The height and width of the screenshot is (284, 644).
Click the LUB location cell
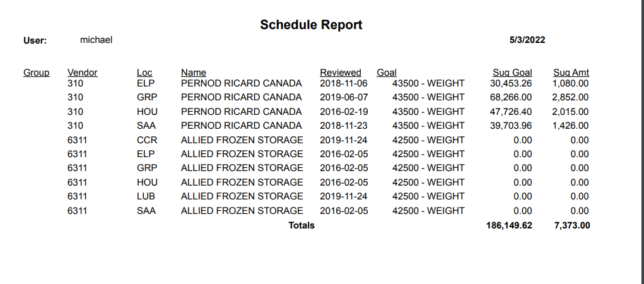(146, 196)
